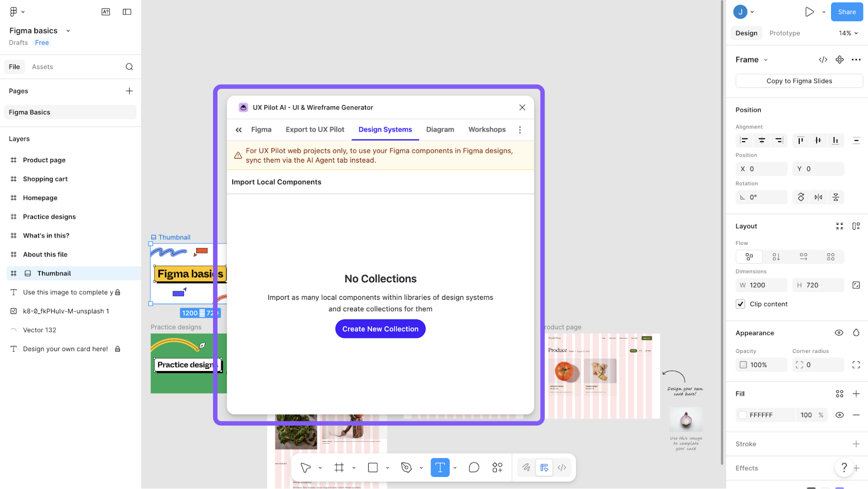Viewport: 868px width, 489px height.
Task: Align bottom in Alignment controls
Action: [835, 141]
